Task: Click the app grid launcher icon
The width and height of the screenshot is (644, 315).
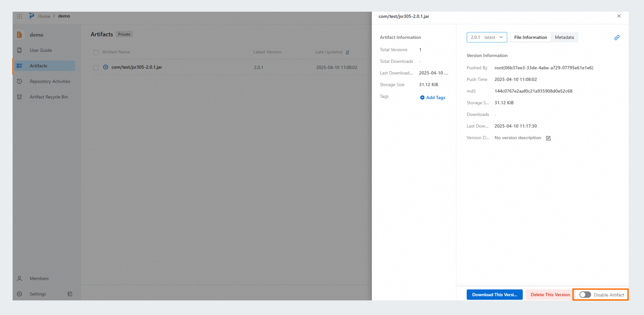Action: pyautogui.click(x=20, y=16)
